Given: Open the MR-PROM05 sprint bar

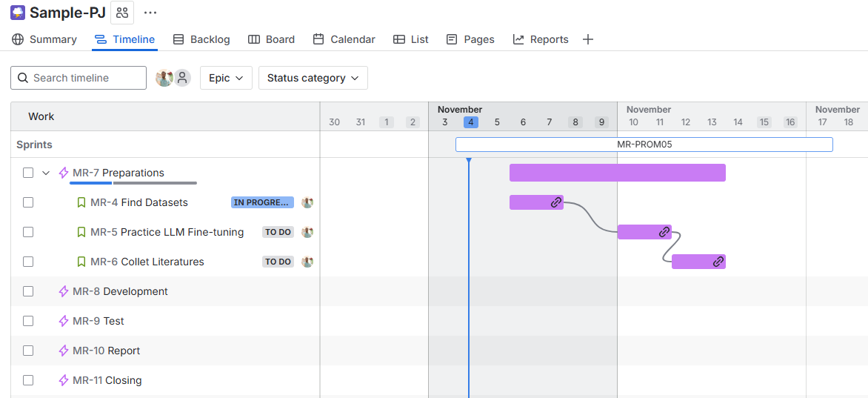Looking at the screenshot, I should tap(644, 145).
